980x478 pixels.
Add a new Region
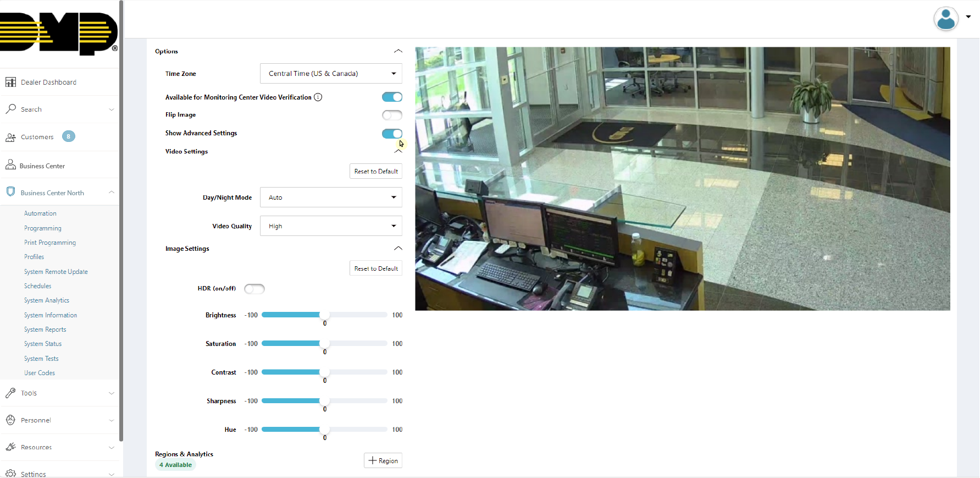[x=383, y=461]
